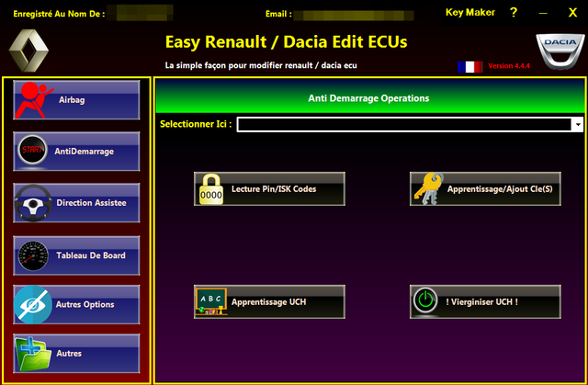Screen dimensions: 588x385
Task: Open help with the question mark
Action: click(514, 12)
